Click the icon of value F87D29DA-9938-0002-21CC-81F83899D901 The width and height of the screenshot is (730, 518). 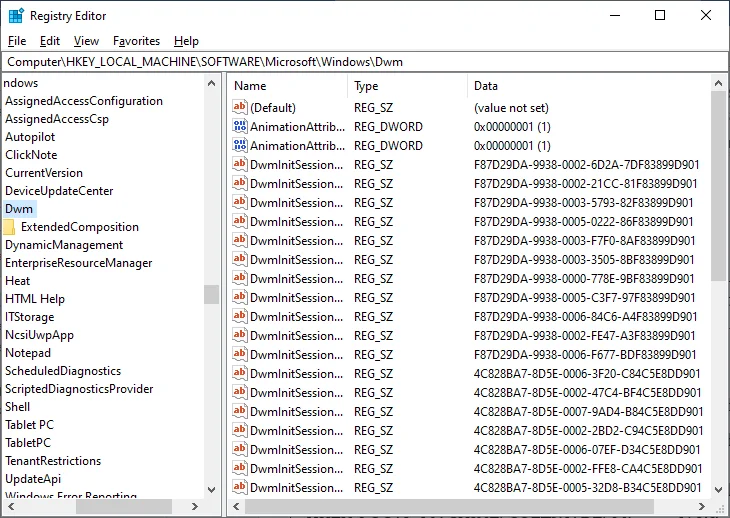[239, 183]
